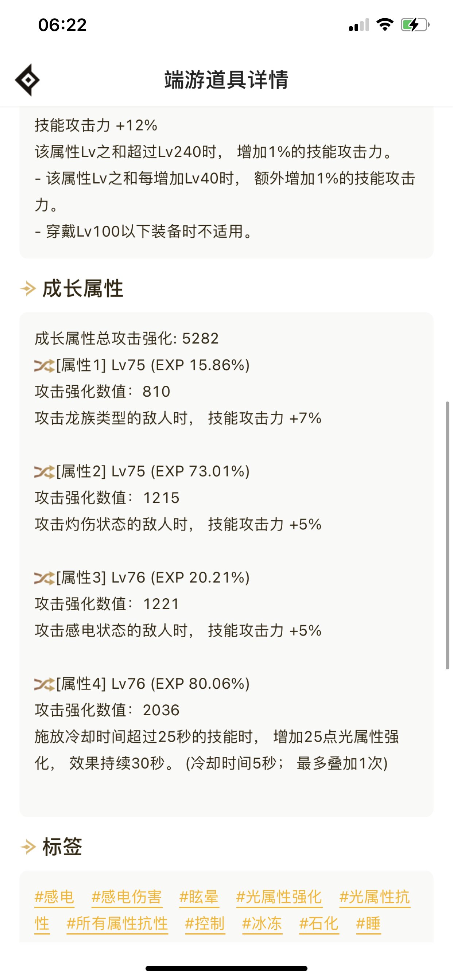Click the shuffle icon beside 属性4
The image size is (453, 980).
[x=44, y=684]
